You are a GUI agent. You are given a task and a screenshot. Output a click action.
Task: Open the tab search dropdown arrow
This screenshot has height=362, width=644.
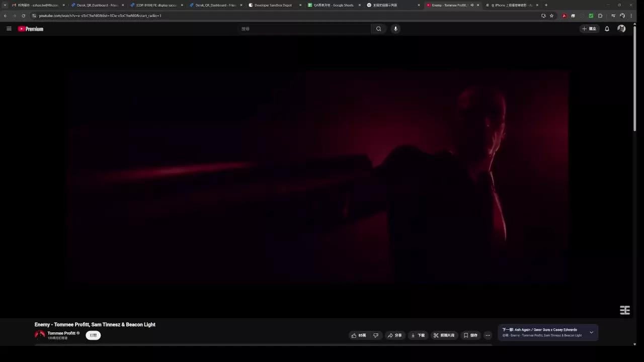point(5,5)
